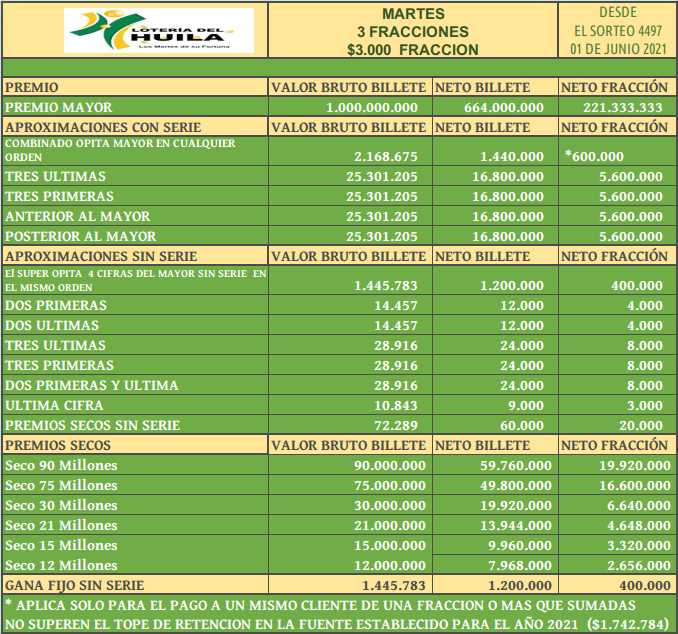The width and height of the screenshot is (678, 634).
Task: Click 'Seco 21 Millones' row label
Action: point(61,525)
